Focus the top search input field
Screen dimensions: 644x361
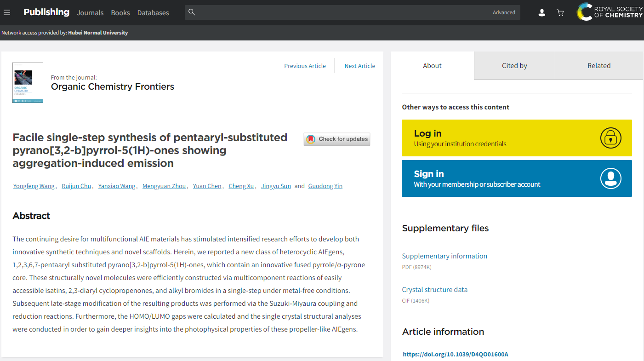(x=340, y=12)
